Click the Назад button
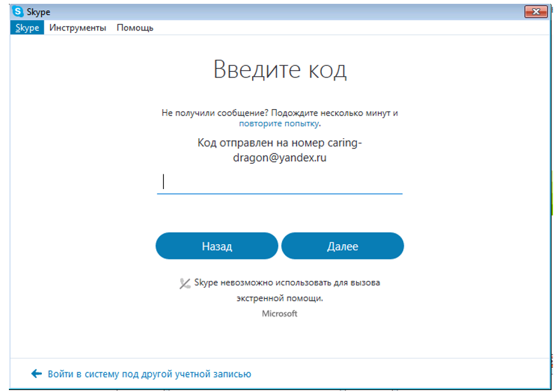The image size is (560, 392). [217, 245]
